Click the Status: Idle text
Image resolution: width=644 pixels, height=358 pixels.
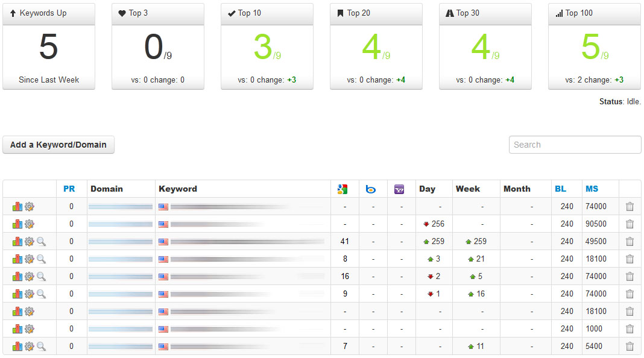click(620, 101)
